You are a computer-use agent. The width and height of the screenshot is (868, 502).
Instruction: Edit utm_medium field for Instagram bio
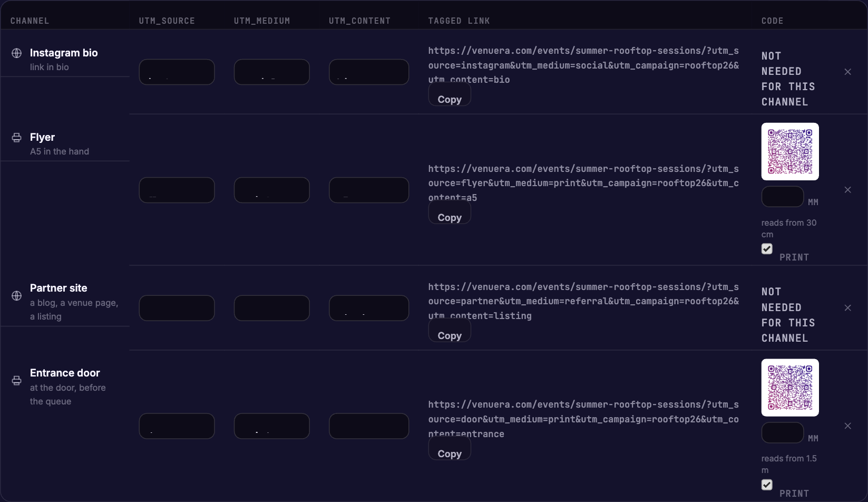(271, 72)
